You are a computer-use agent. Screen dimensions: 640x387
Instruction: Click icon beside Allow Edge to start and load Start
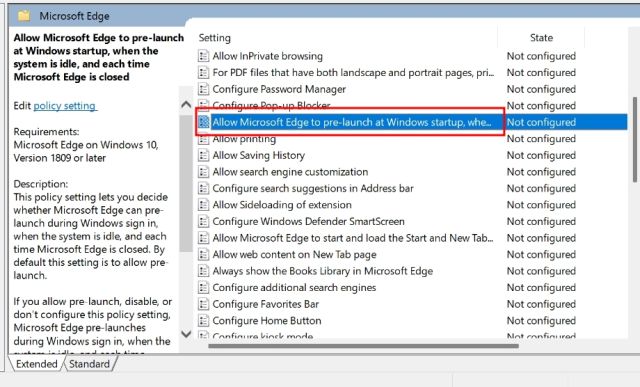[203, 238]
